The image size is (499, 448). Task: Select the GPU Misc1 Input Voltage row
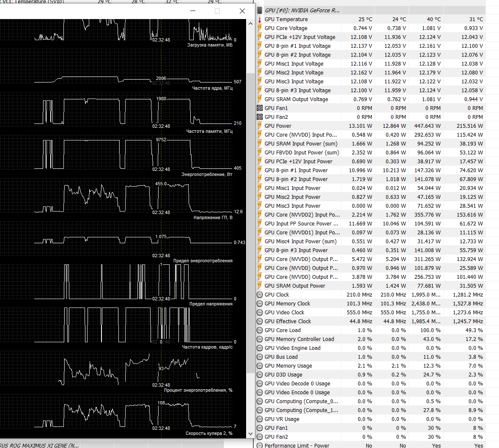(370, 64)
